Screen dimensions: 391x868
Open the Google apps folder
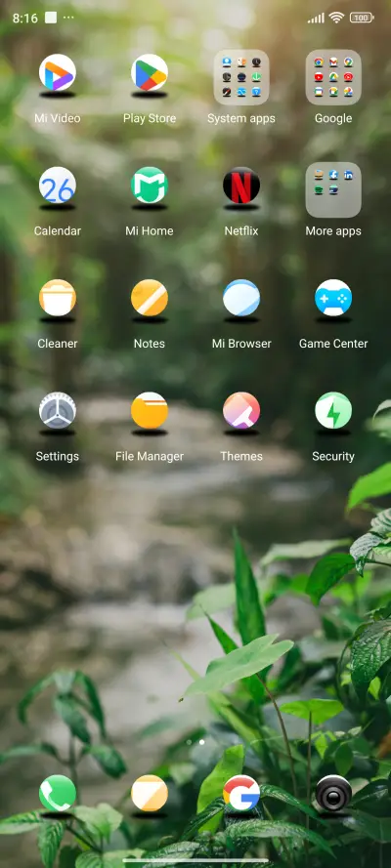tap(333, 77)
